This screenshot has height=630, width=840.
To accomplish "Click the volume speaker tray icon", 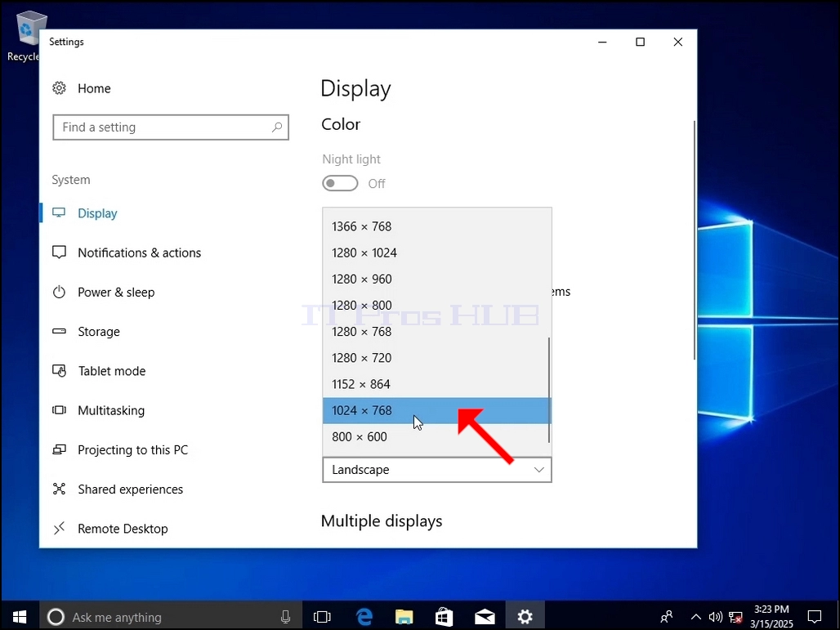I will 715,617.
